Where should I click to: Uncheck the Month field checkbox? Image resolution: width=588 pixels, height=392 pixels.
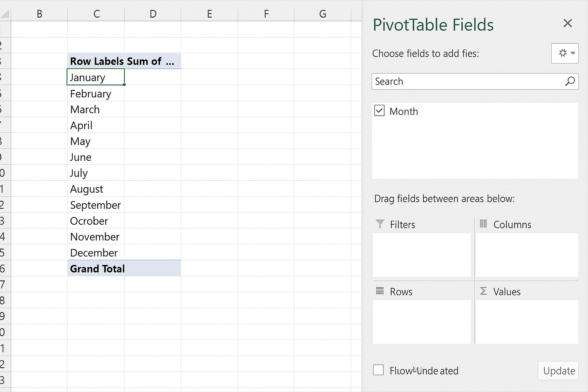tap(379, 111)
